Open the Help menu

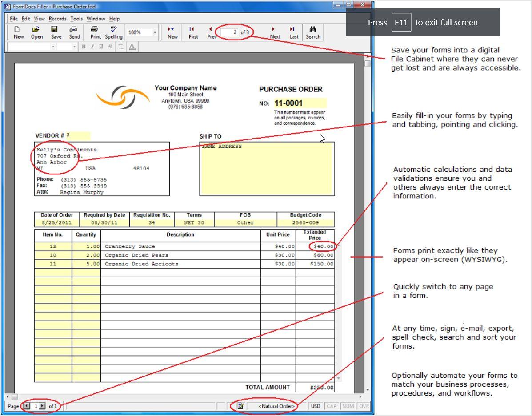point(114,19)
